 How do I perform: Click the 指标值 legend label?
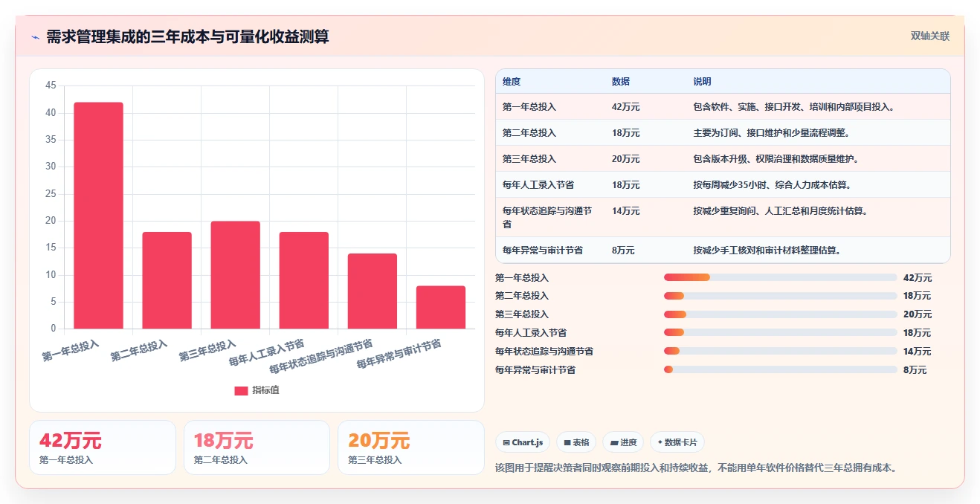265,390
